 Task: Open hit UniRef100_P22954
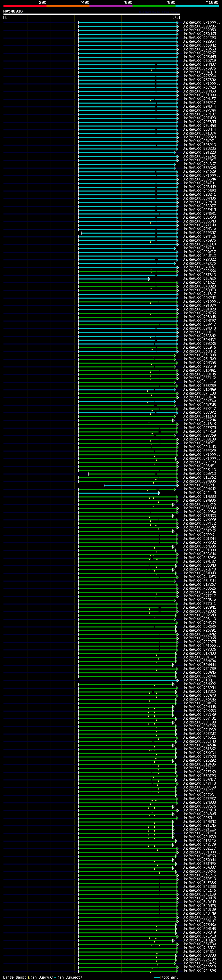(x=199, y=41)
